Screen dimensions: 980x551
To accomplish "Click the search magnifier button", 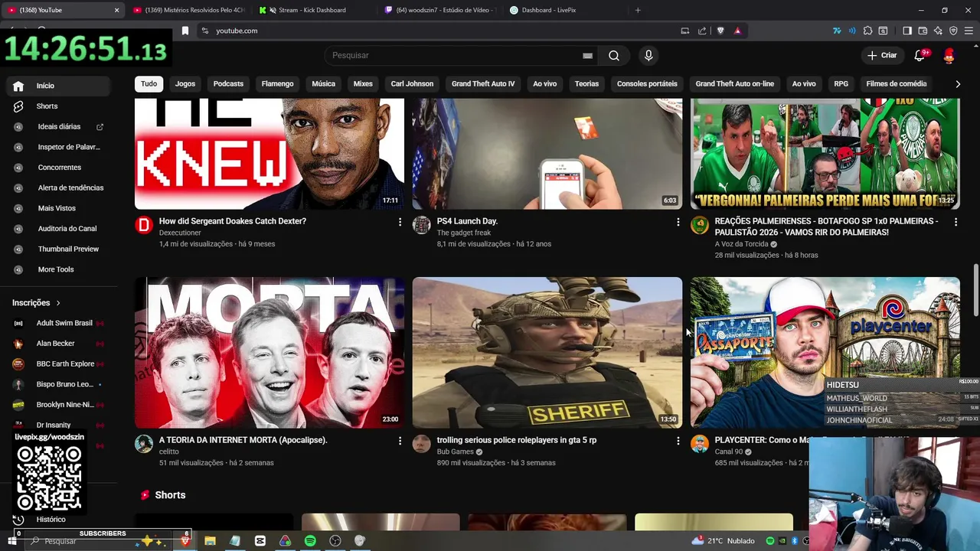I will 614,56.
